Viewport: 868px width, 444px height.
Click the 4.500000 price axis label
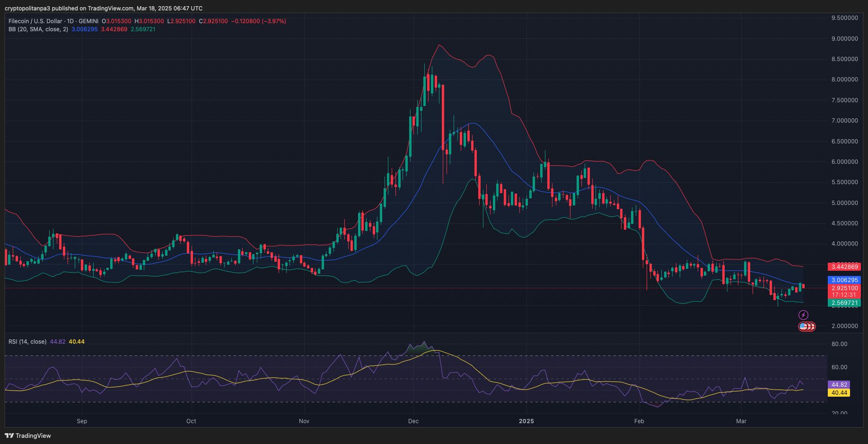click(845, 223)
